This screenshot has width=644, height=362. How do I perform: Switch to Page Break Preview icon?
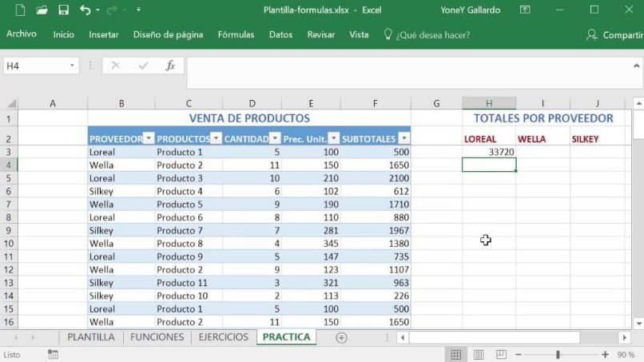[501, 355]
